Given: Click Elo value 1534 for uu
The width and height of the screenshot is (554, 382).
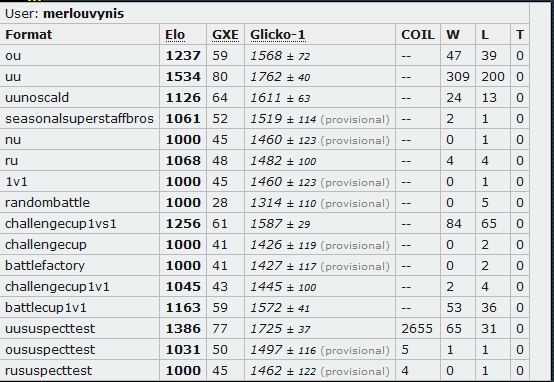Looking at the screenshot, I should click(x=183, y=77).
